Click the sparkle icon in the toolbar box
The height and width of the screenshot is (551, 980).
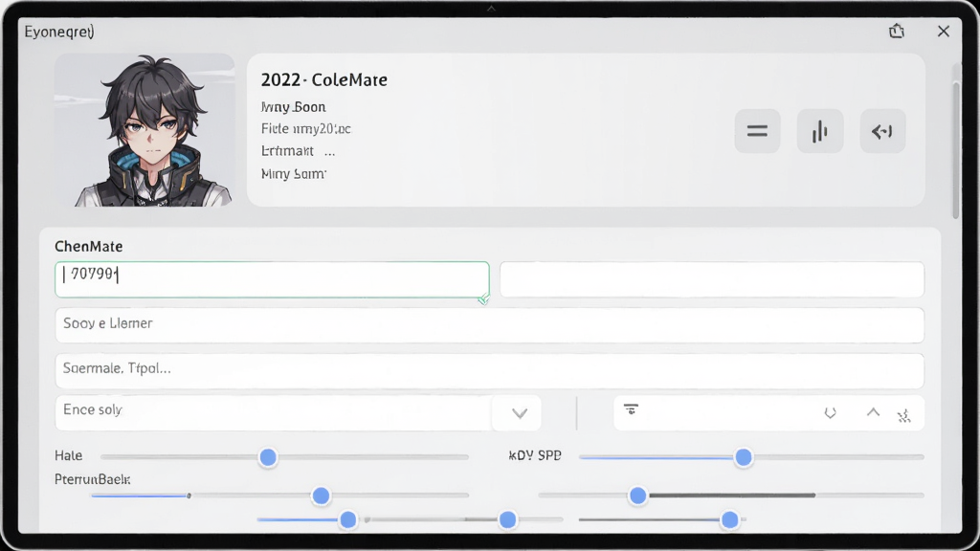tap(903, 415)
